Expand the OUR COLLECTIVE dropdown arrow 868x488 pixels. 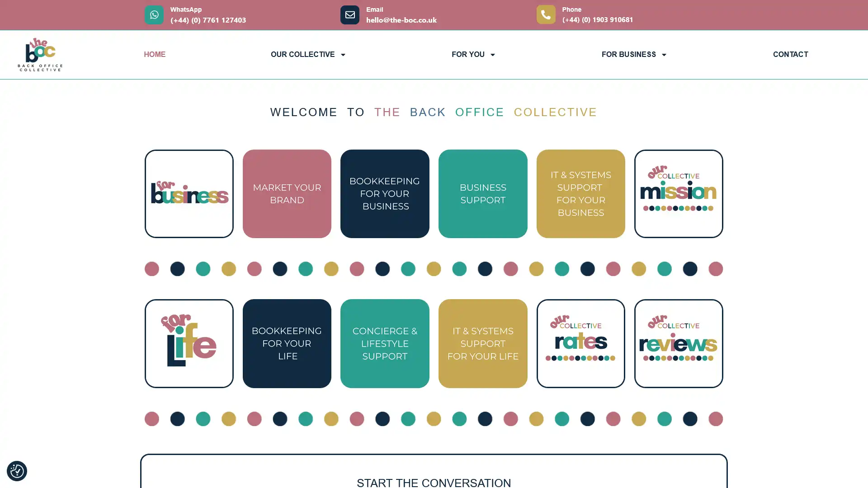pos(343,55)
